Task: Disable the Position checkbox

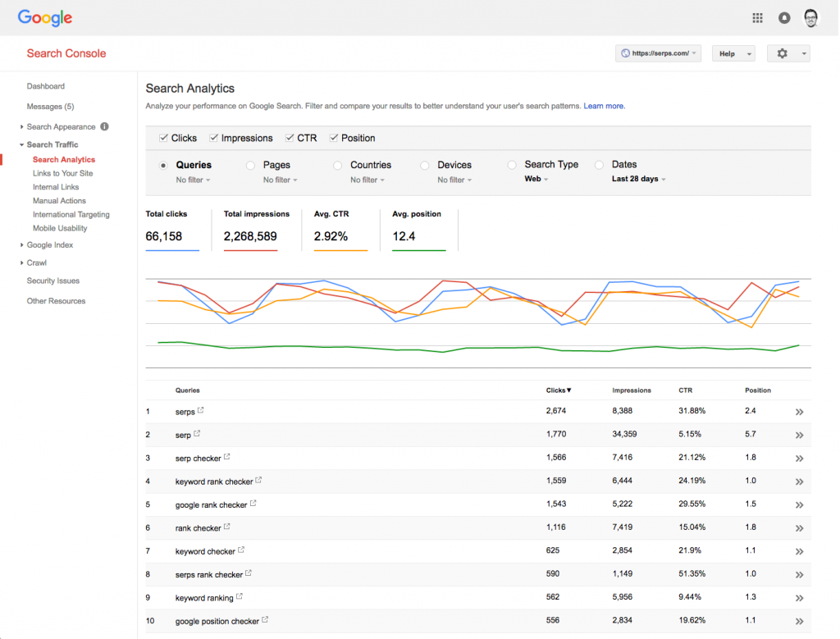Action: click(x=334, y=138)
